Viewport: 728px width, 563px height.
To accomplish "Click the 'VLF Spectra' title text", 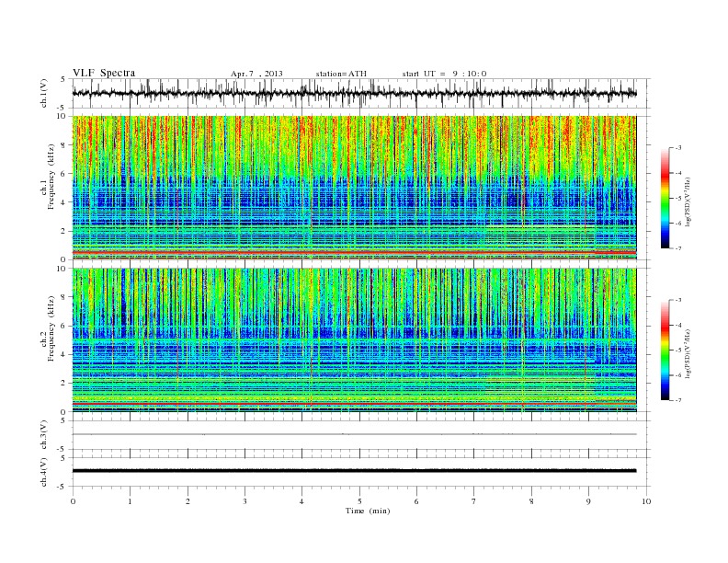I will (104, 73).
